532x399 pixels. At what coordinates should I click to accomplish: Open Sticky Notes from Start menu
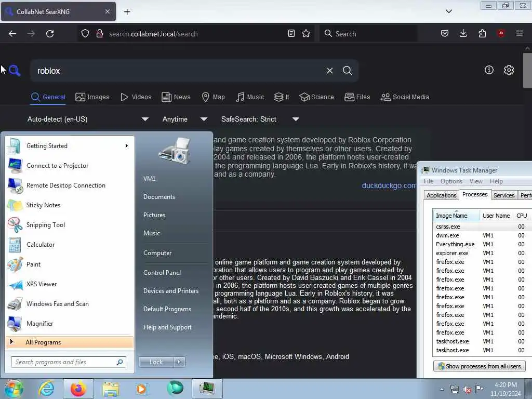70,205
